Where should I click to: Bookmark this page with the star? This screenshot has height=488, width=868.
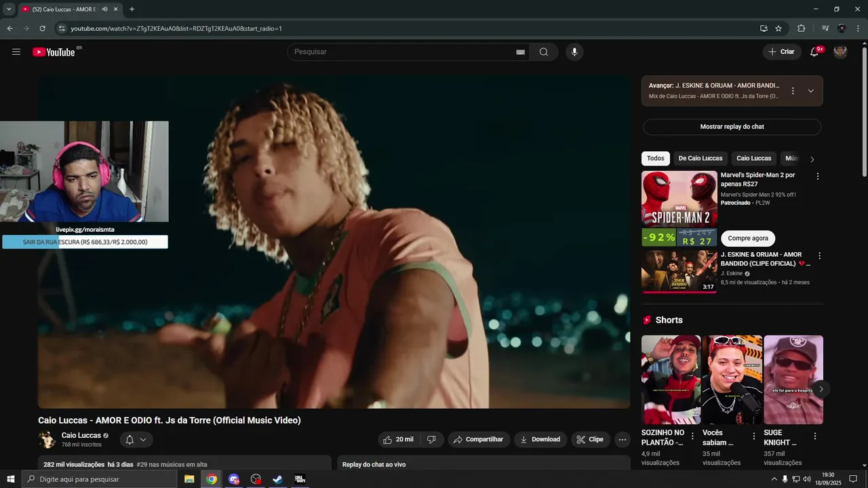(x=778, y=28)
